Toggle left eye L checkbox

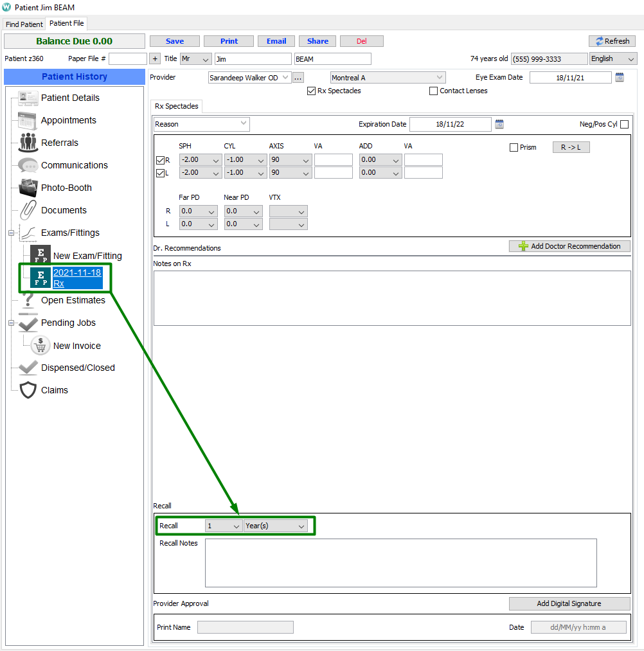tap(160, 173)
